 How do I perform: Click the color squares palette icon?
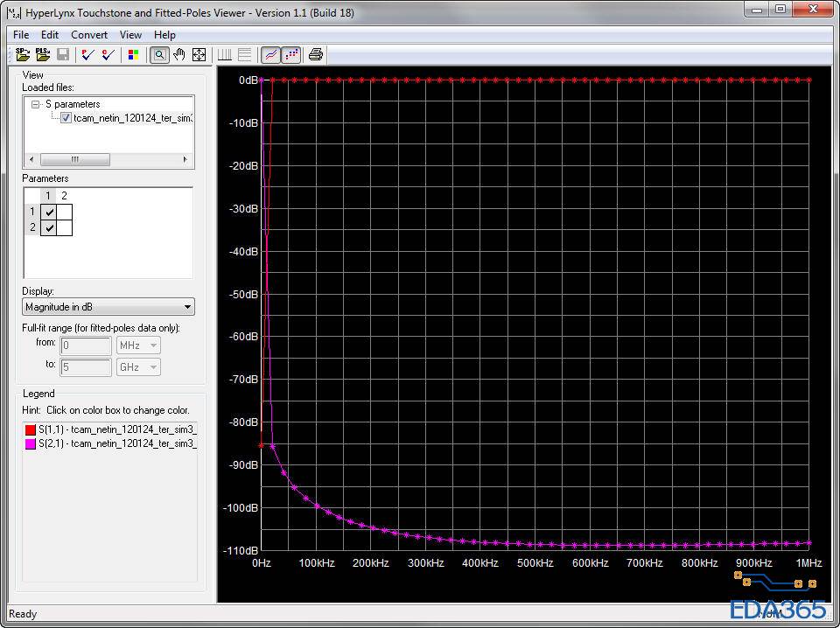click(x=133, y=54)
